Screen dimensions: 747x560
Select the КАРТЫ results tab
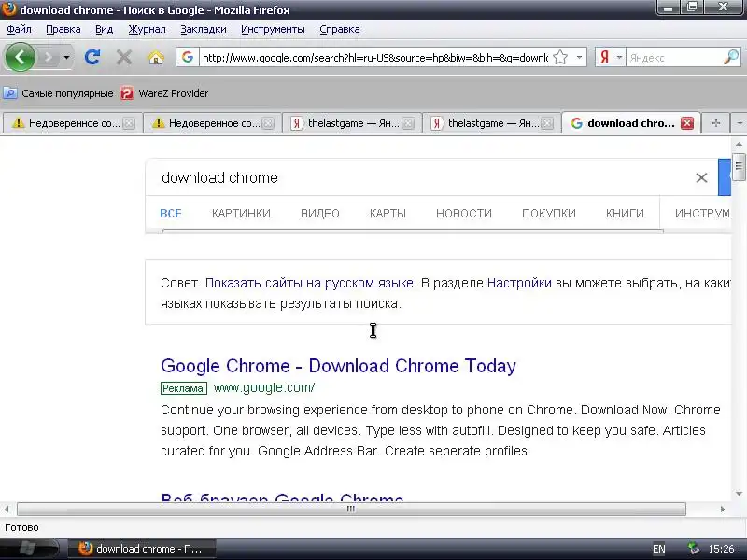[388, 214]
